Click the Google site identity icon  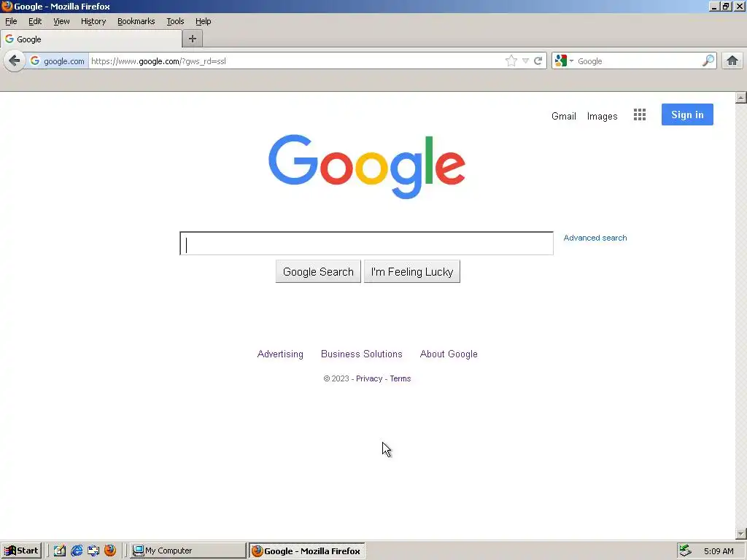click(x=57, y=61)
